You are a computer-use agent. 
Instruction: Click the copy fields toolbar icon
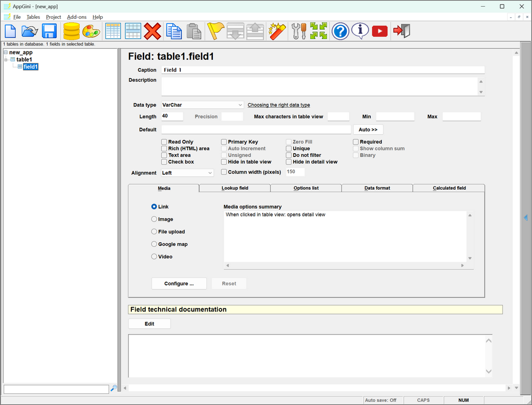tap(173, 32)
